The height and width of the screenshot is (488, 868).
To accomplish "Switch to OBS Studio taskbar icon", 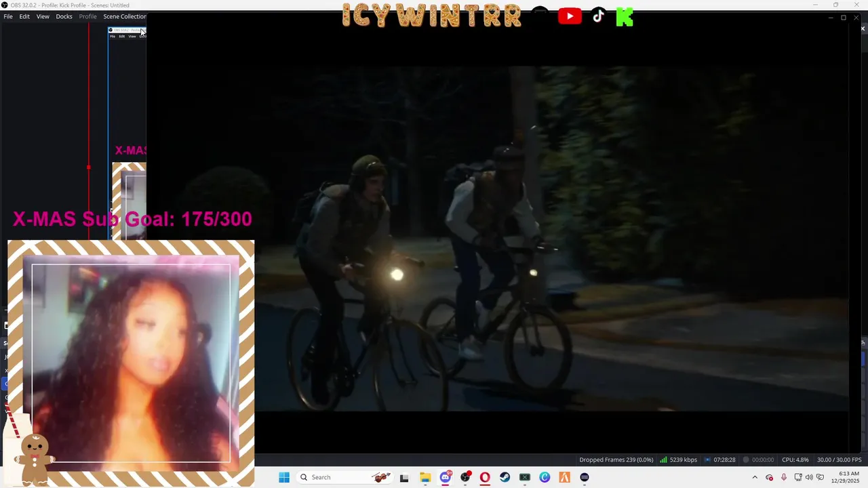I will pos(465,477).
